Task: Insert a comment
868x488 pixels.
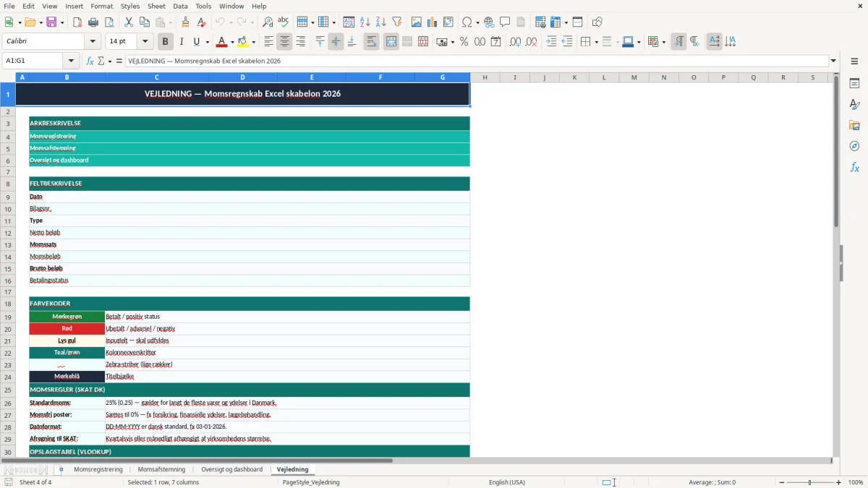Action: click(505, 22)
